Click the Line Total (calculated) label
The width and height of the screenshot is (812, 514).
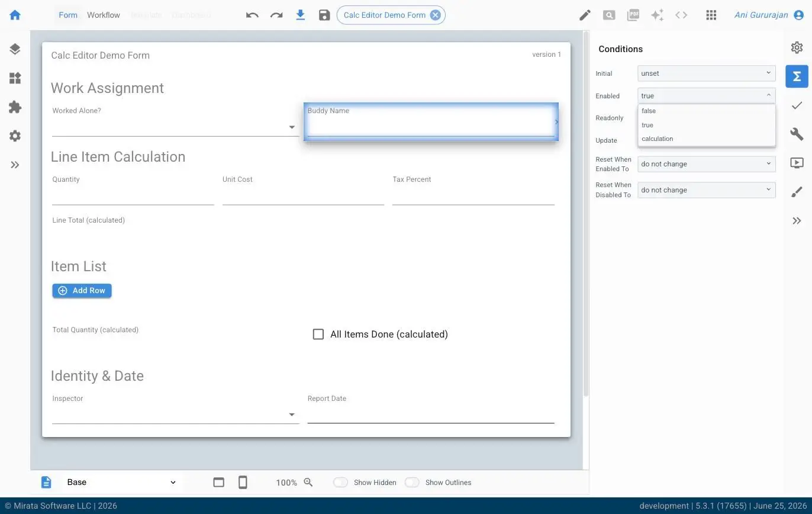click(89, 220)
